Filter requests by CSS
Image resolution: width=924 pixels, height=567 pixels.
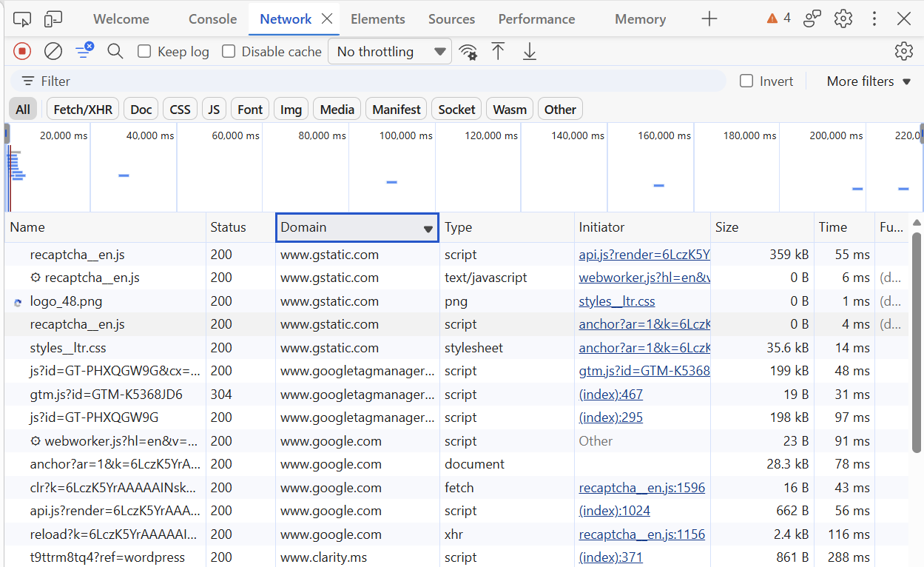180,109
